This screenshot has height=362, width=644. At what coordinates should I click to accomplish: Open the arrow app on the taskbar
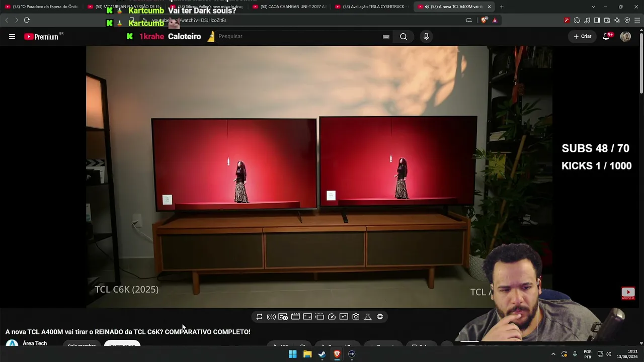tap(352, 354)
